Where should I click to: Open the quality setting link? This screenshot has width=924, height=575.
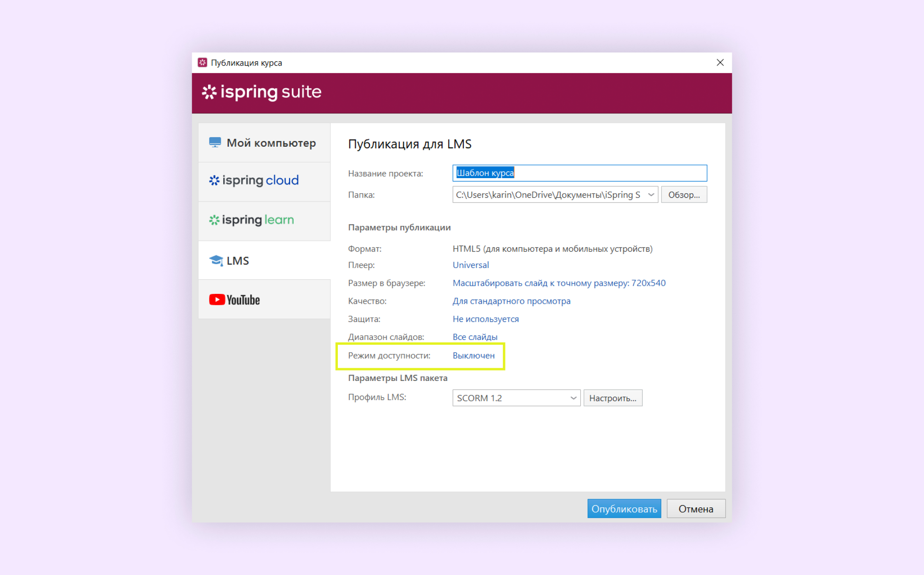tap(511, 301)
